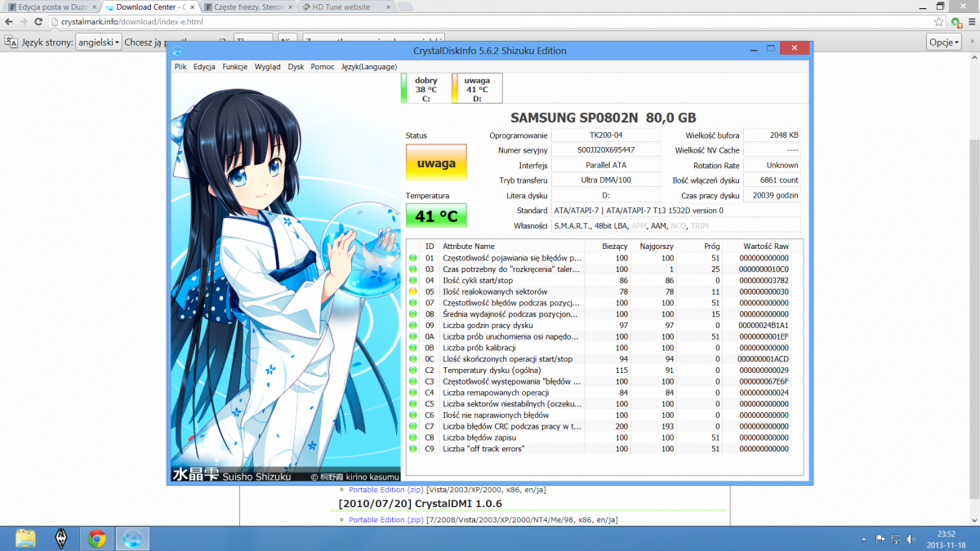Screen dimensions: 980x551
Task: Click the green 41 °C temperature button
Action: pyautogui.click(x=436, y=216)
